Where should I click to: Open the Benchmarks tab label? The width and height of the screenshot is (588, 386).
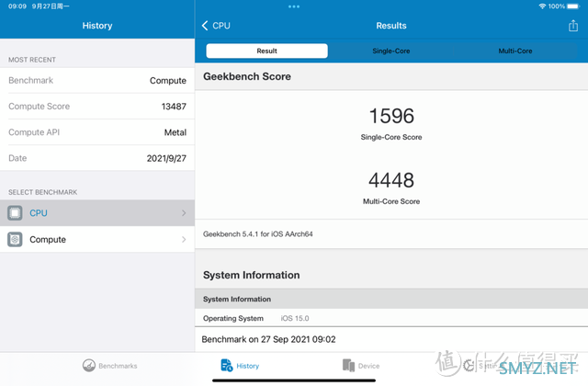[x=118, y=366]
